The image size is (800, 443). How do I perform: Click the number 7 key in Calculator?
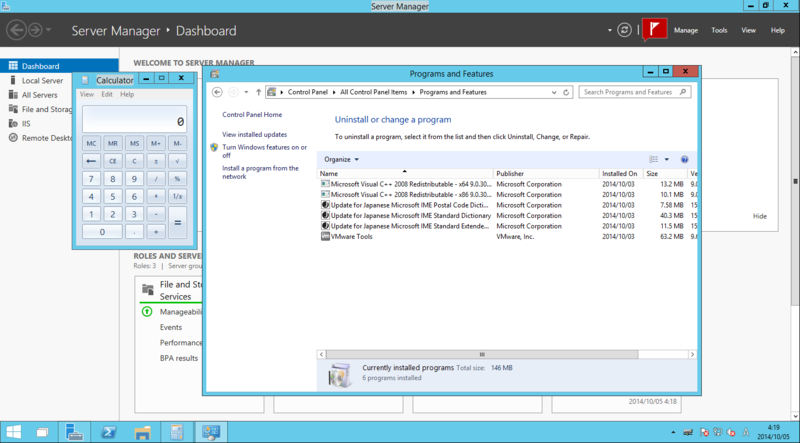(x=91, y=179)
